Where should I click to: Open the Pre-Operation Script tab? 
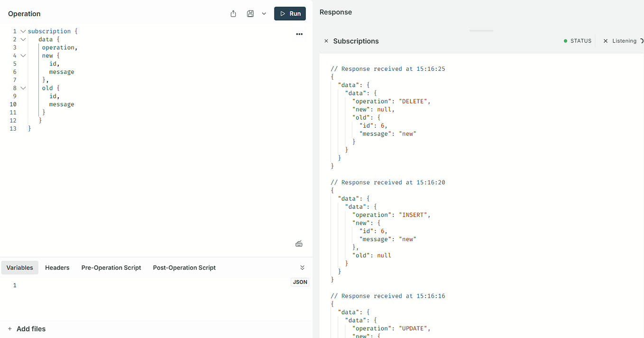pos(111,267)
